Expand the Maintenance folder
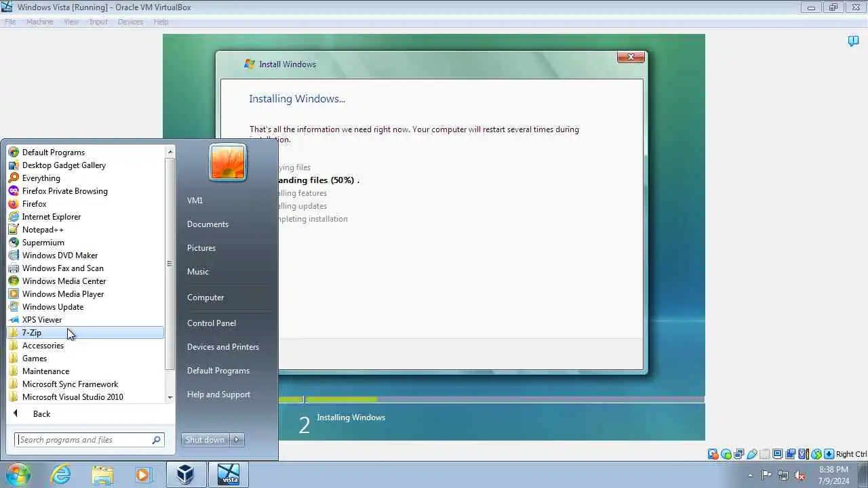This screenshot has height=488, width=868. (85, 371)
